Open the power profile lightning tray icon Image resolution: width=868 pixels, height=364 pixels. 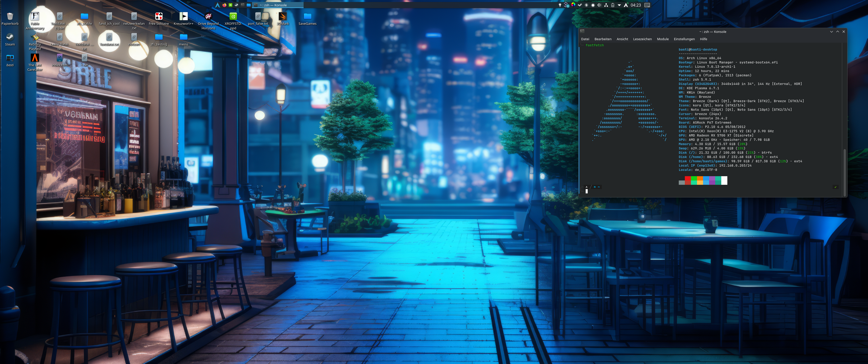(586, 5)
